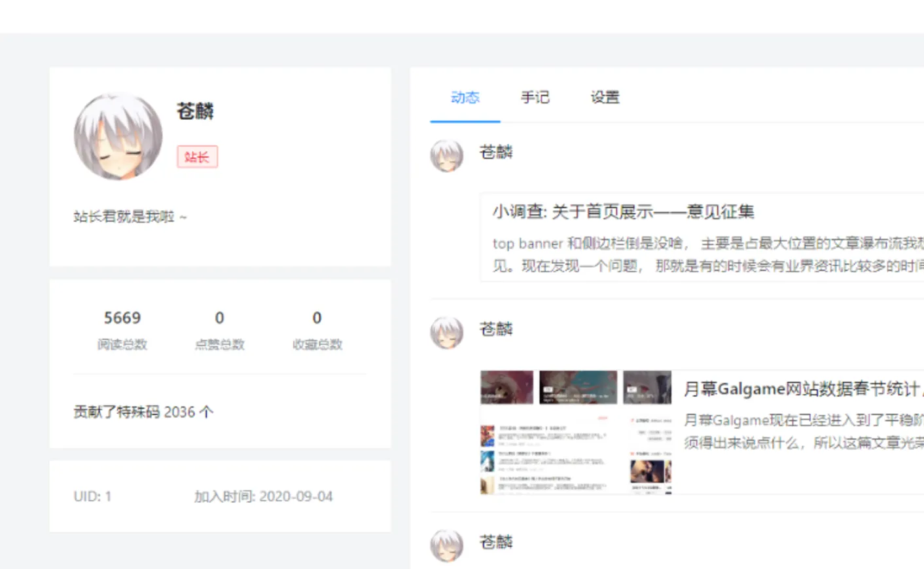This screenshot has width=924, height=569.
Task: Click the 点赞总数 statistic
Action: coord(219,329)
